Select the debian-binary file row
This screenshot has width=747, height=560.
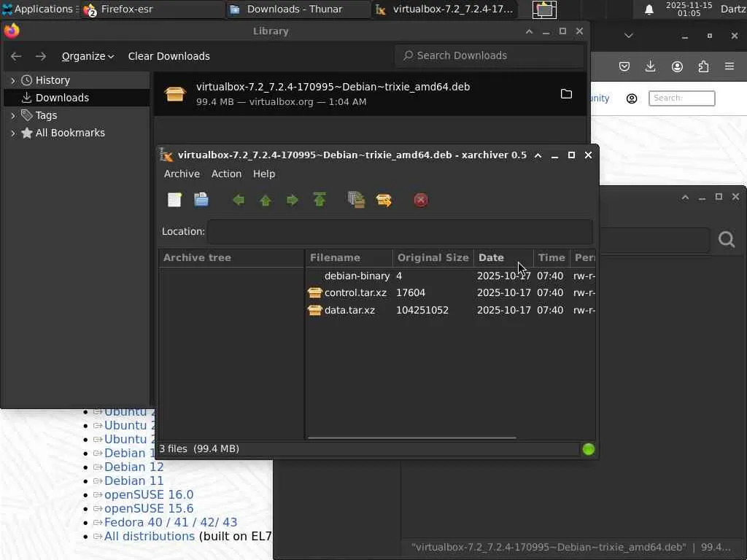tap(450, 276)
